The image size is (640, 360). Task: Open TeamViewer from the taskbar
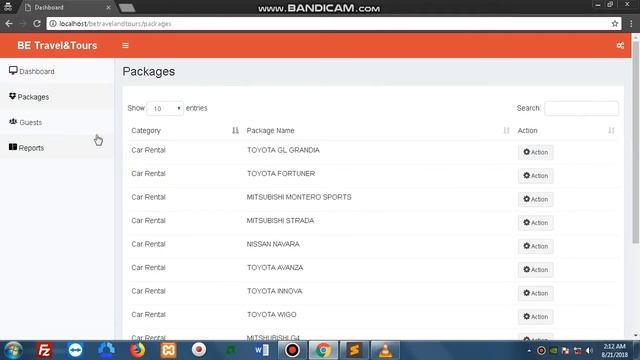coord(75,350)
